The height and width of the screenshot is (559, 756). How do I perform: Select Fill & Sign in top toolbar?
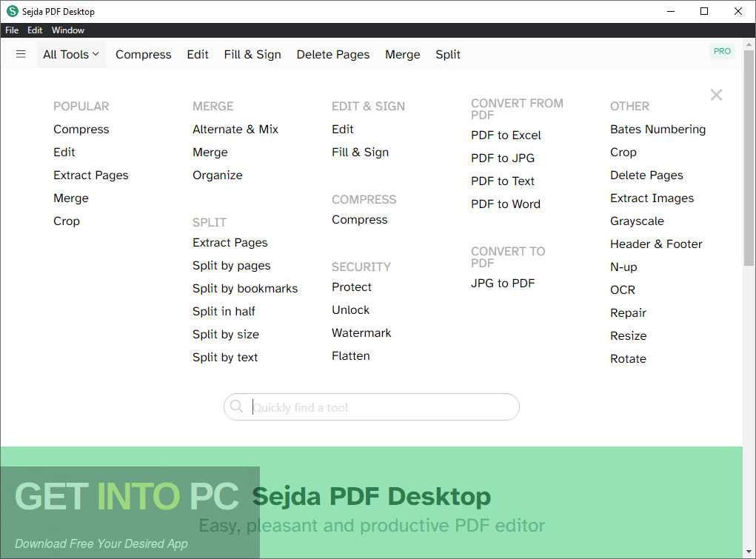pos(252,55)
